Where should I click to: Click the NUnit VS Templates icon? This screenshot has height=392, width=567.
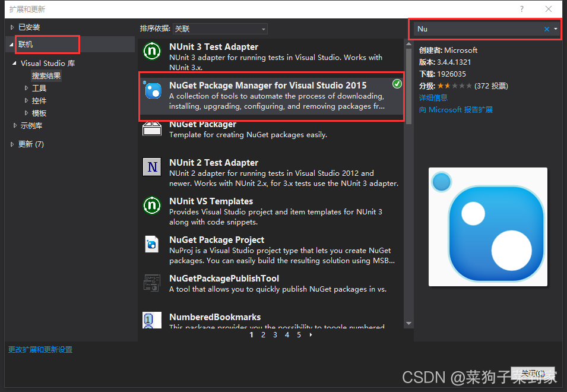pos(152,206)
